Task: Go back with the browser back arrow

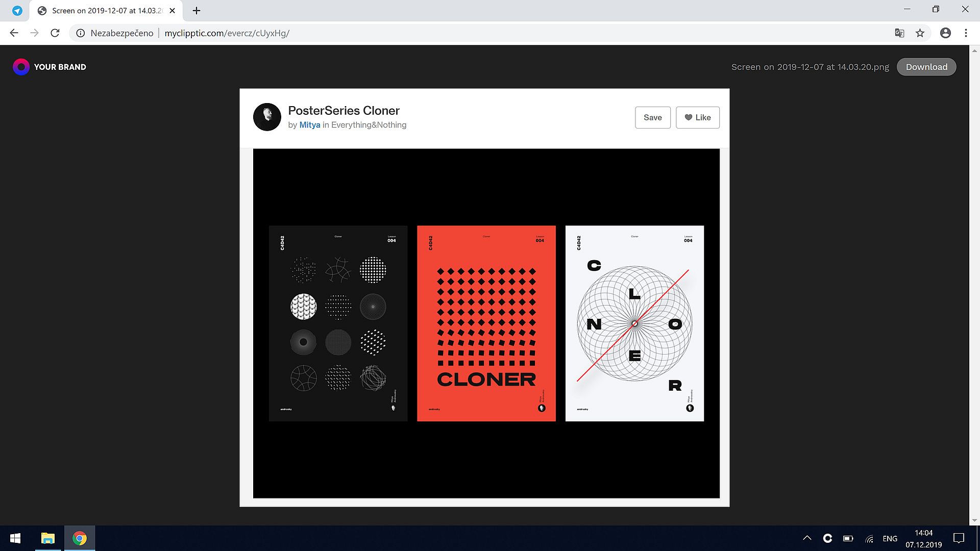Action: pos(14,33)
